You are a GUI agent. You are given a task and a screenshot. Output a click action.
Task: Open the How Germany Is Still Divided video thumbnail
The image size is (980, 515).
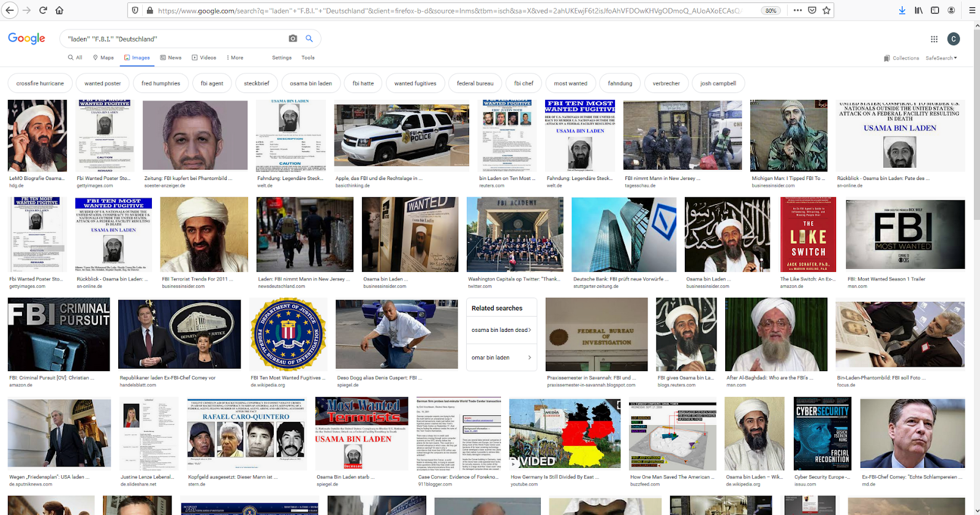[x=565, y=435]
